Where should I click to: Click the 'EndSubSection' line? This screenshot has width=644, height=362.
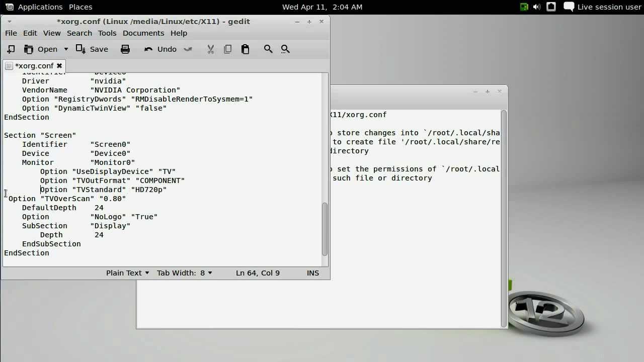tap(51, 244)
